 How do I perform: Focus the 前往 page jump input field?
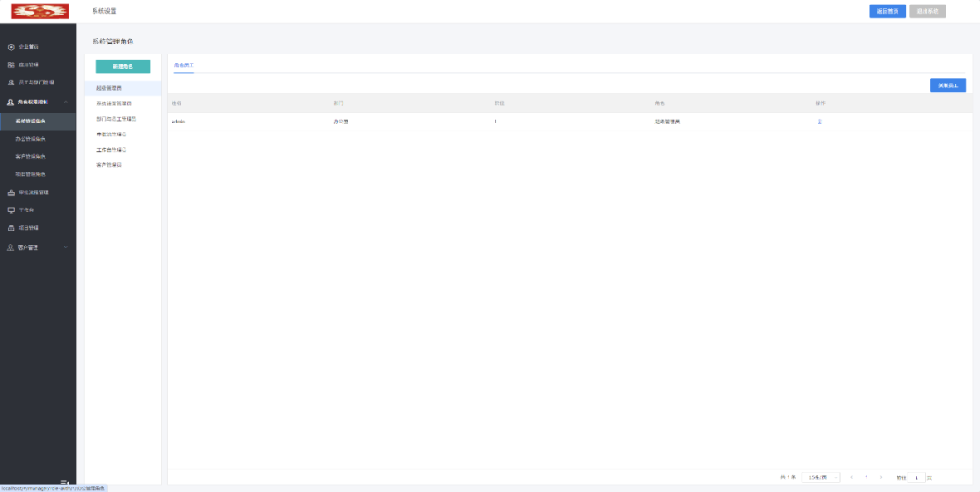(x=916, y=477)
